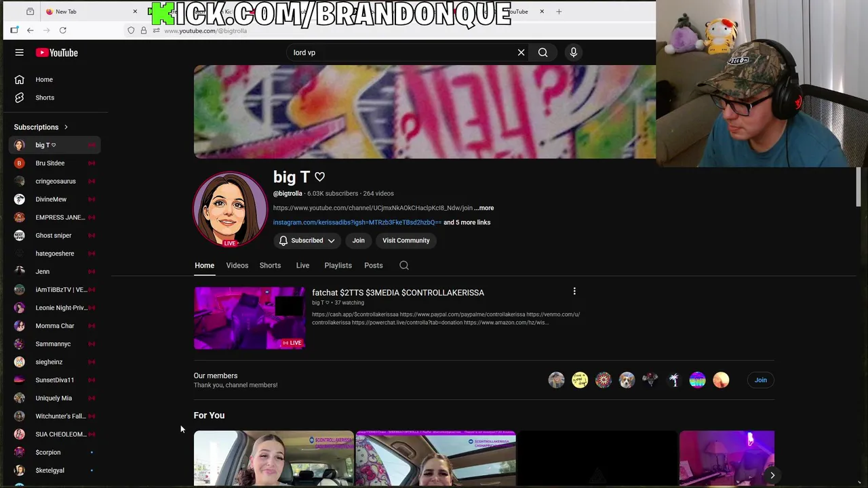868x488 pixels.
Task: Switch to the Videos channel tab
Action: pos(237,266)
